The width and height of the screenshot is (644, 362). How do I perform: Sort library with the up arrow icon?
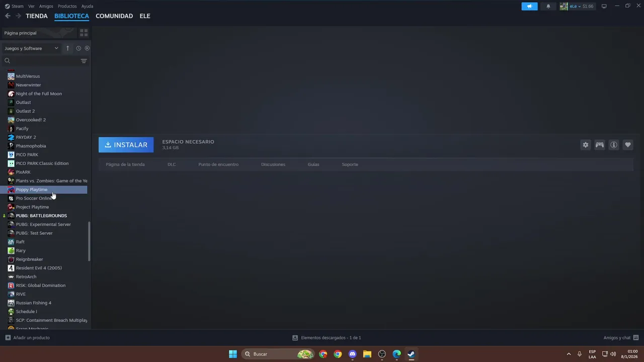(x=67, y=48)
